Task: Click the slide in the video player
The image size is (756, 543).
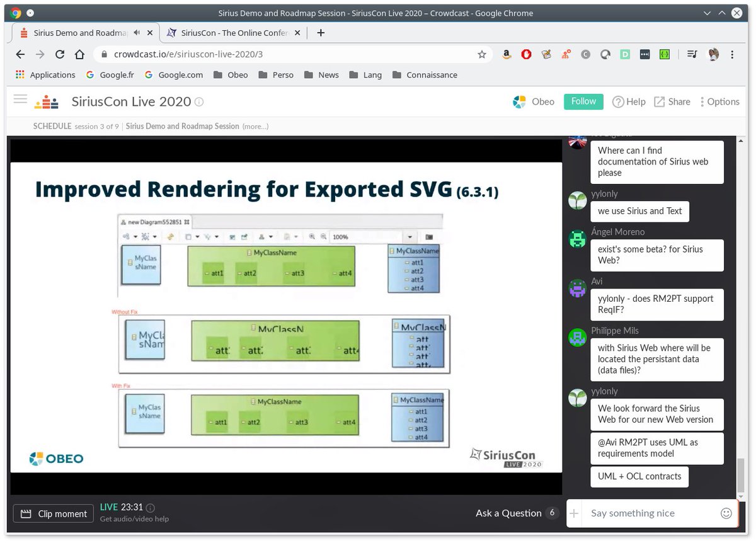Action: click(286, 317)
